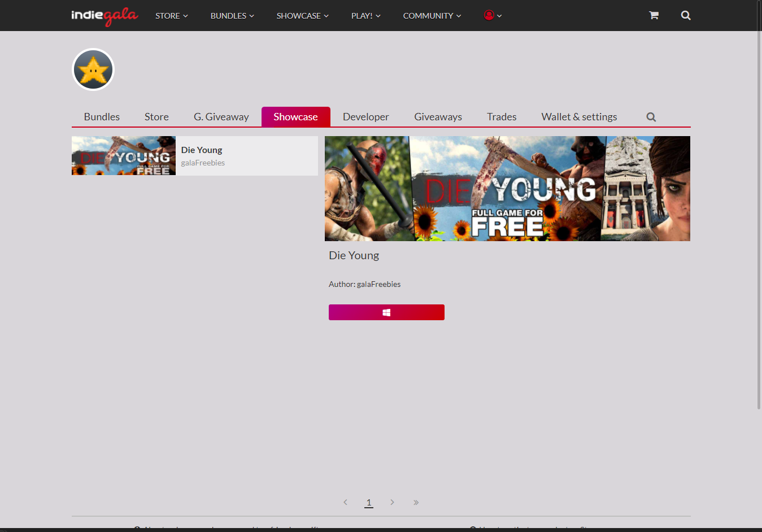Open the Giveaways tab
This screenshot has height=532, width=762.
(x=438, y=117)
